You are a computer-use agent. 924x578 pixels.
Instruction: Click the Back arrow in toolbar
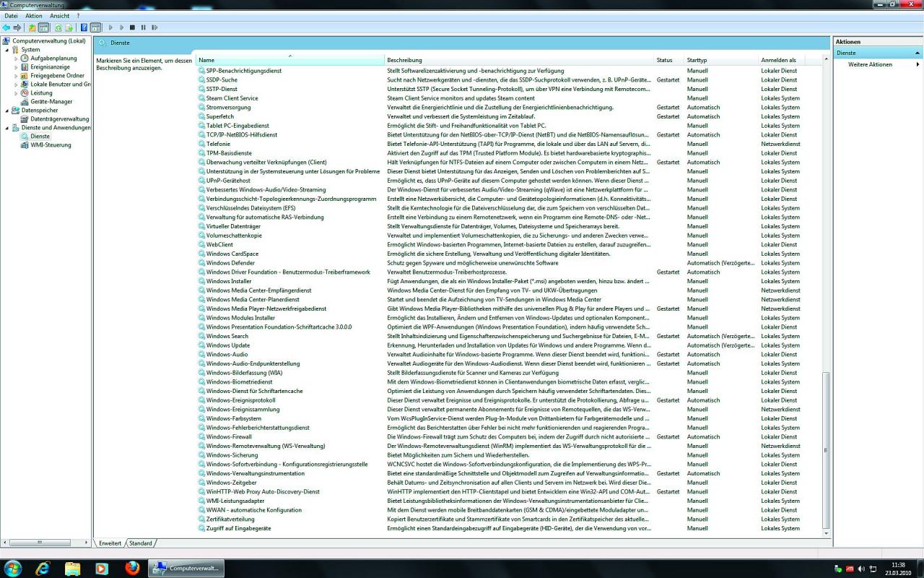tap(6, 27)
